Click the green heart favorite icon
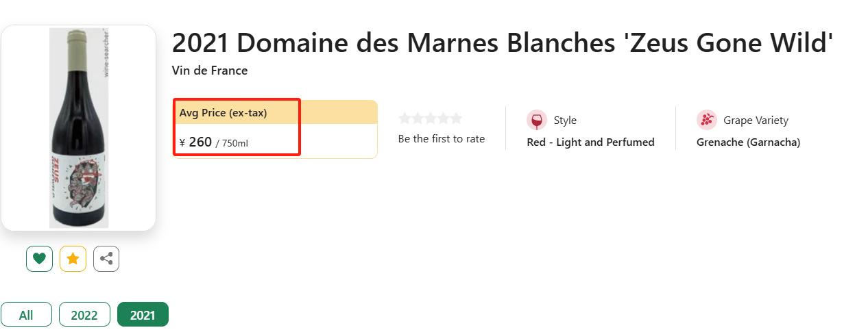Viewport: 868px width, 330px height. tap(39, 259)
